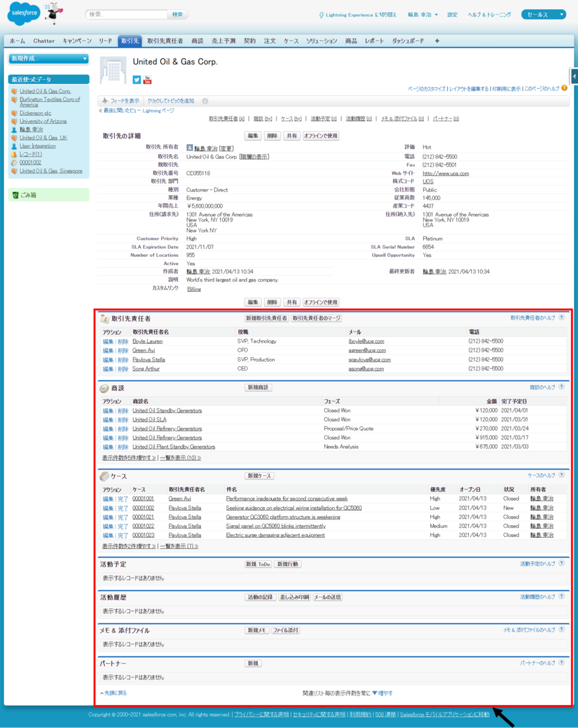
Task: Open the ホーム tab
Action: pos(18,41)
